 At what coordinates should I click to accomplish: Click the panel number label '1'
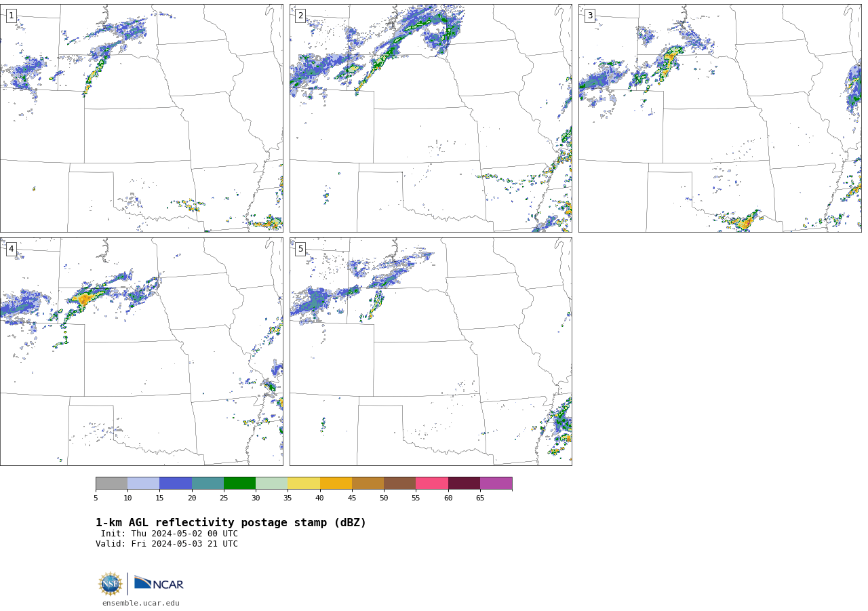click(11, 16)
